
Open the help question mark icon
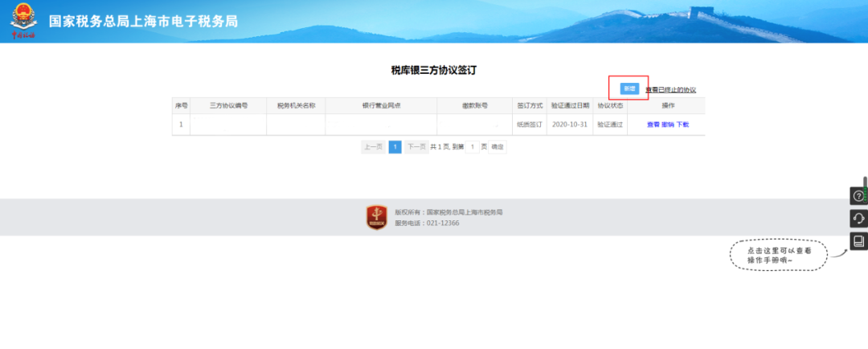pyautogui.click(x=858, y=195)
